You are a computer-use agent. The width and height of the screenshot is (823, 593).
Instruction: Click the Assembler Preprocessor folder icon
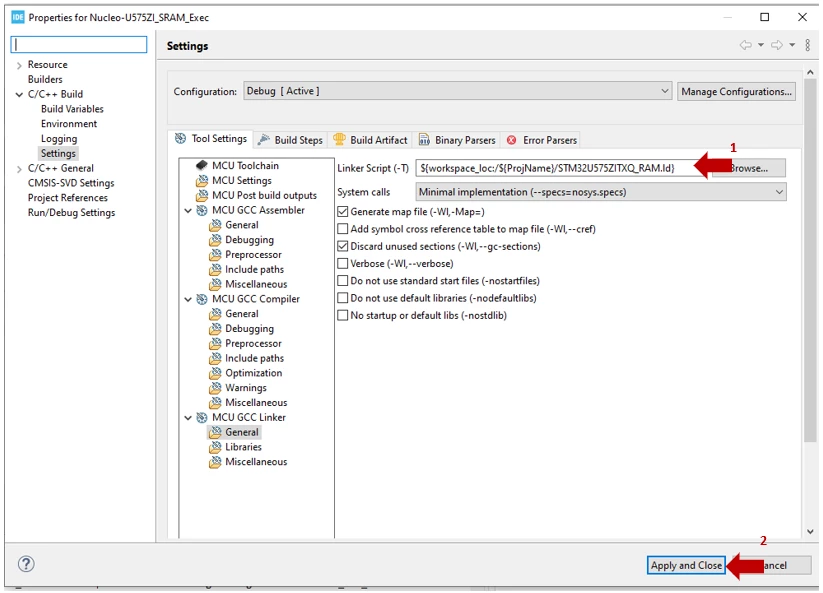coord(215,255)
